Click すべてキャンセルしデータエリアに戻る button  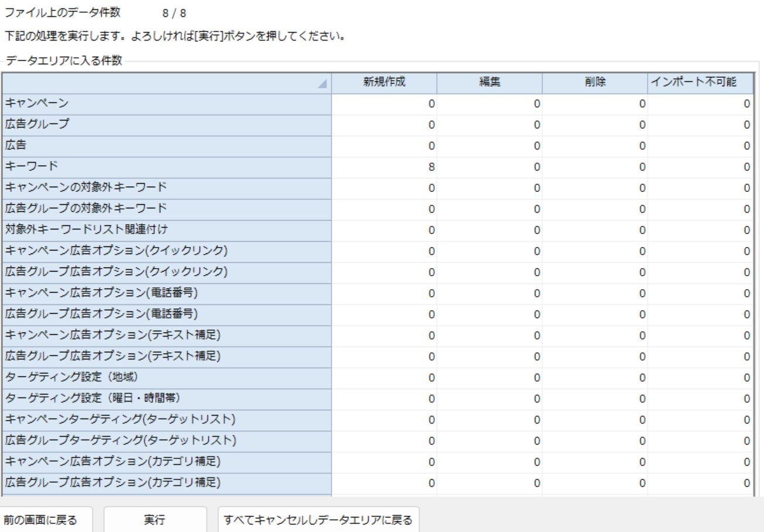point(318,520)
